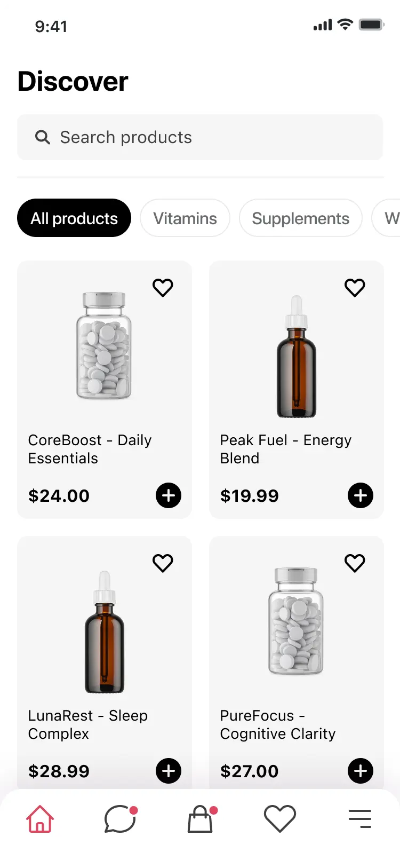Screen dimensions: 400x868
Task: Add LunaRest Sleep Complex to cart
Action: tap(169, 771)
